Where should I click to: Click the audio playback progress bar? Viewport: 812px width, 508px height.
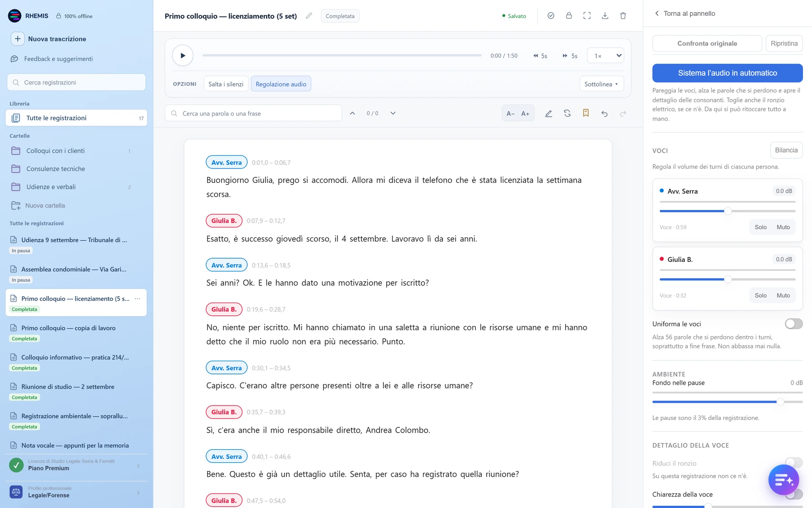[x=342, y=56]
